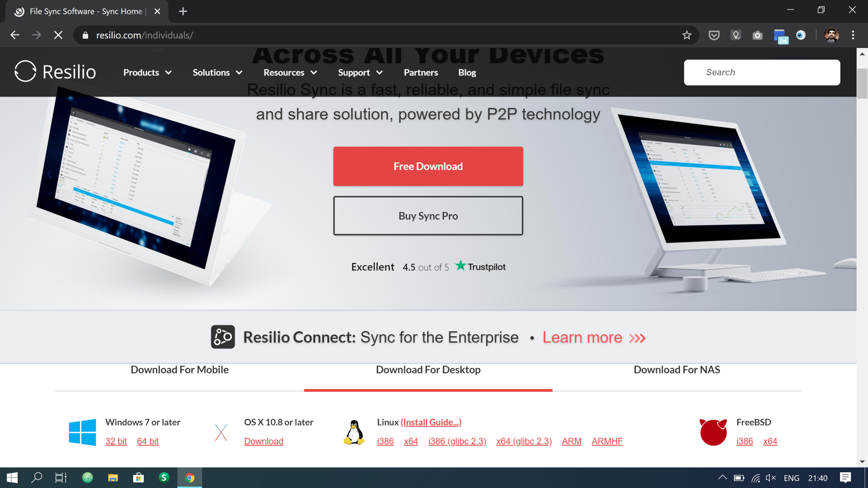Open the extension with 2d badge
Viewport: 868px width, 488px height.
click(x=780, y=36)
